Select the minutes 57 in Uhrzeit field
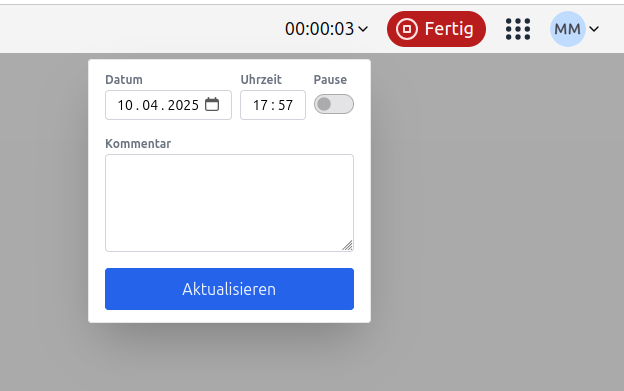Viewport: 624px width, 391px height. pos(285,105)
